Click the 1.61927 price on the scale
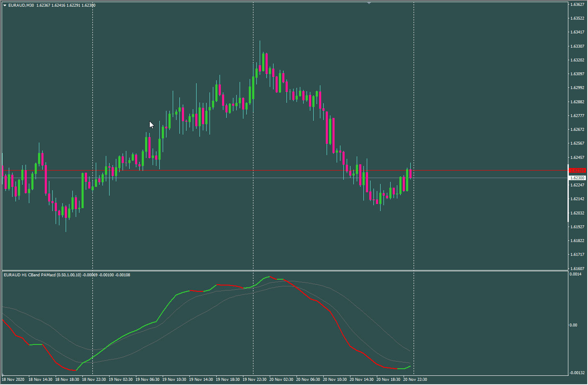 (578, 227)
